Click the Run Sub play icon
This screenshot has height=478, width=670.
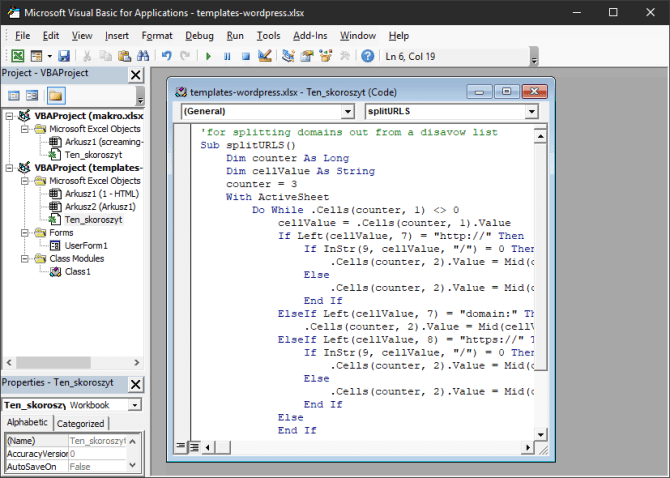(208, 56)
